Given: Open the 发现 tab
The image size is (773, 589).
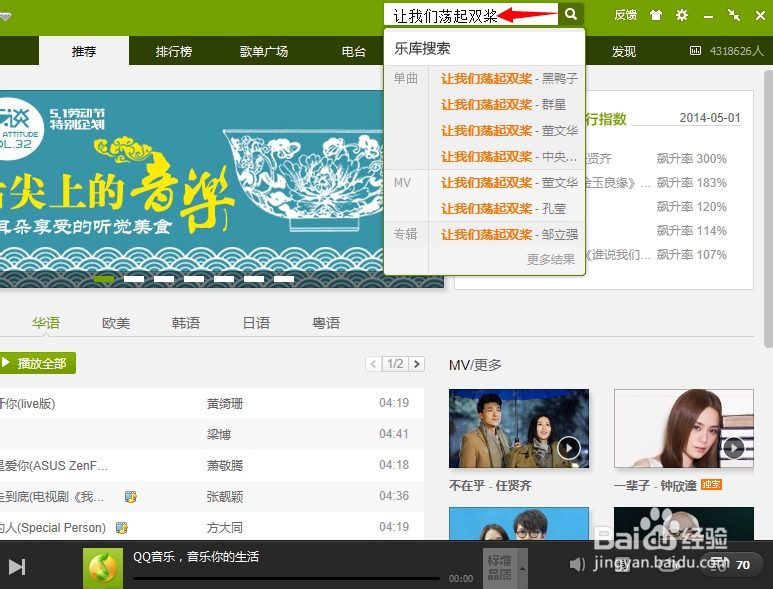Looking at the screenshot, I should 624,51.
